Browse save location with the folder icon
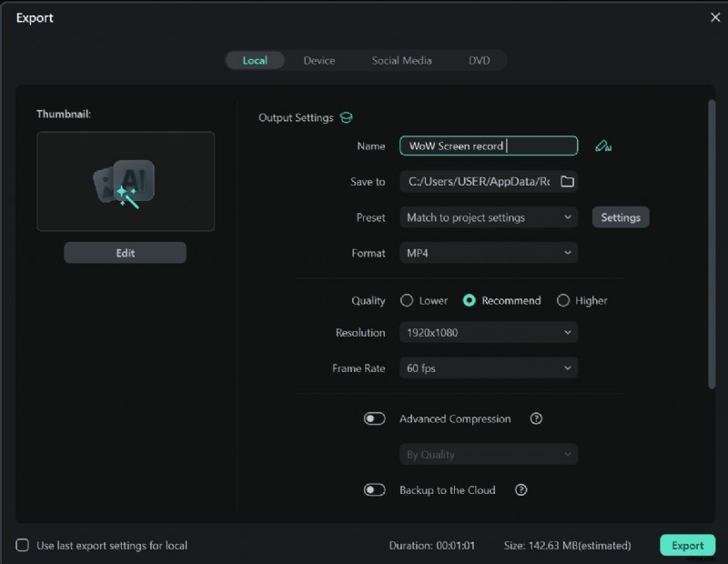 [567, 181]
